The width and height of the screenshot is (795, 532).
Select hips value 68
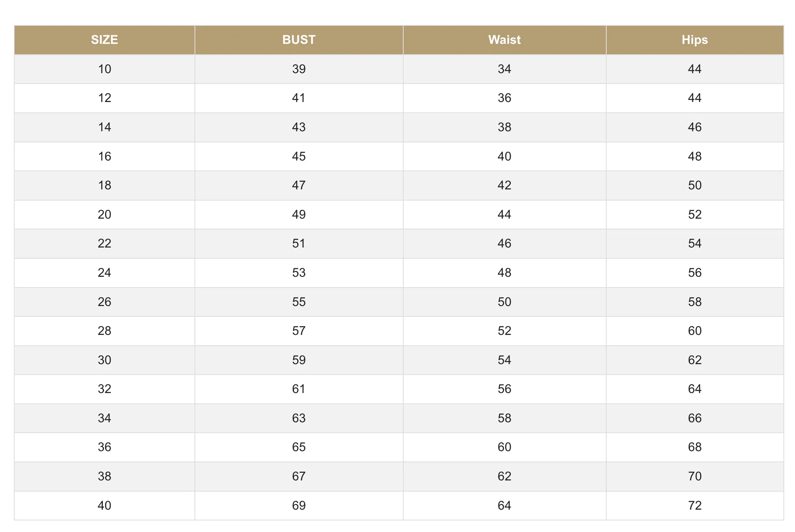point(695,447)
